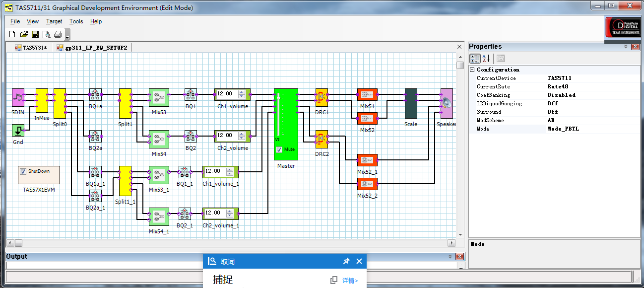The height and width of the screenshot is (288, 644).
Task: Select the SDIN input block
Action: coord(18,98)
